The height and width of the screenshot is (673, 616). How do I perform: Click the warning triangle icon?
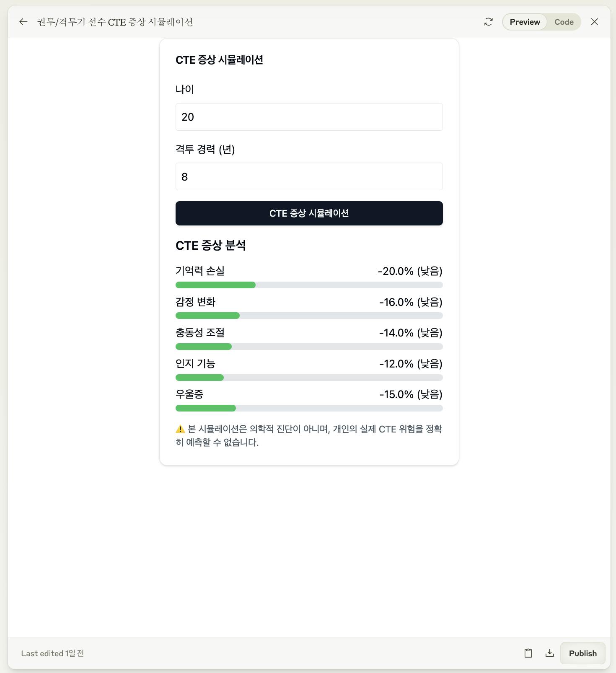[180, 429]
